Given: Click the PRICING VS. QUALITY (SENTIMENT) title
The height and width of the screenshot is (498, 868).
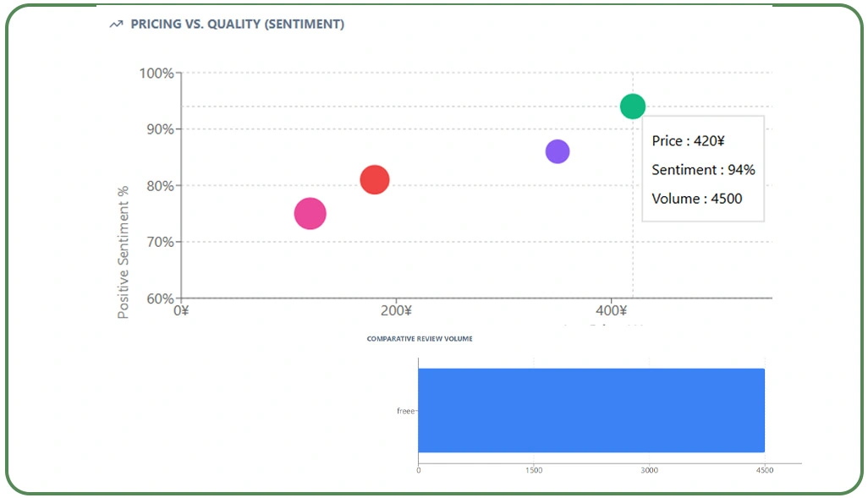Looking at the screenshot, I should click(237, 24).
